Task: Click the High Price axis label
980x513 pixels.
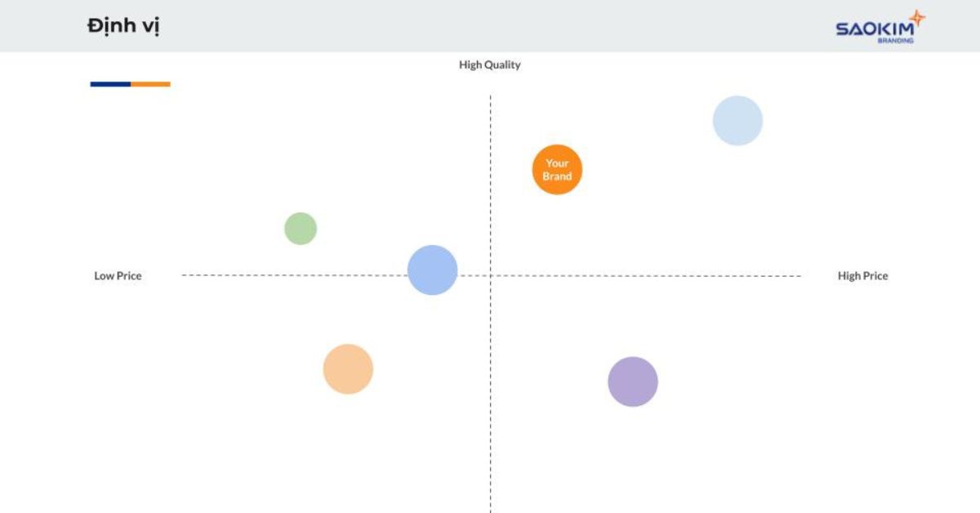Action: [x=862, y=276]
